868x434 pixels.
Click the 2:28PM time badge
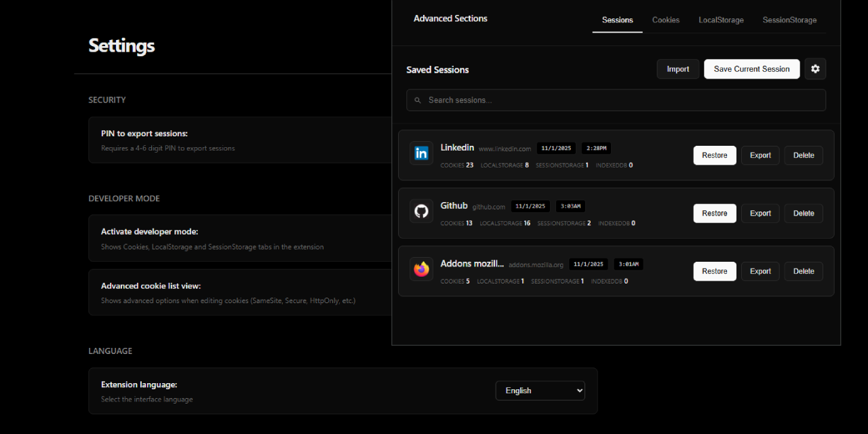pos(597,148)
